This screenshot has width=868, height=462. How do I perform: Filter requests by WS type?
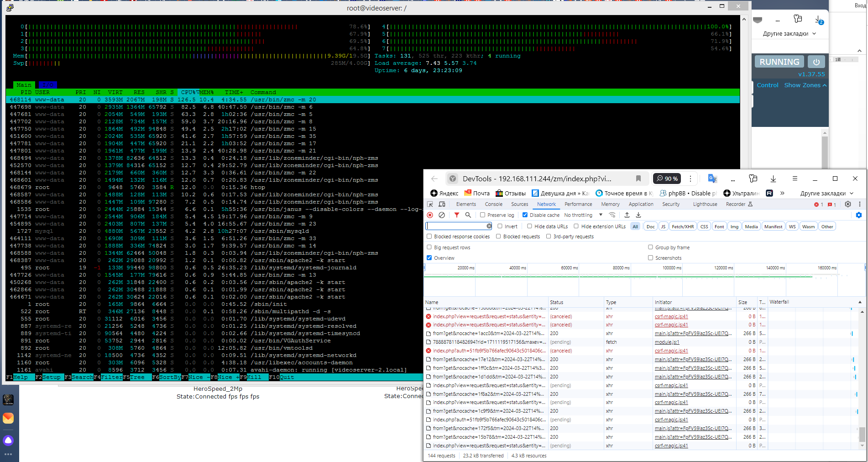(792, 226)
